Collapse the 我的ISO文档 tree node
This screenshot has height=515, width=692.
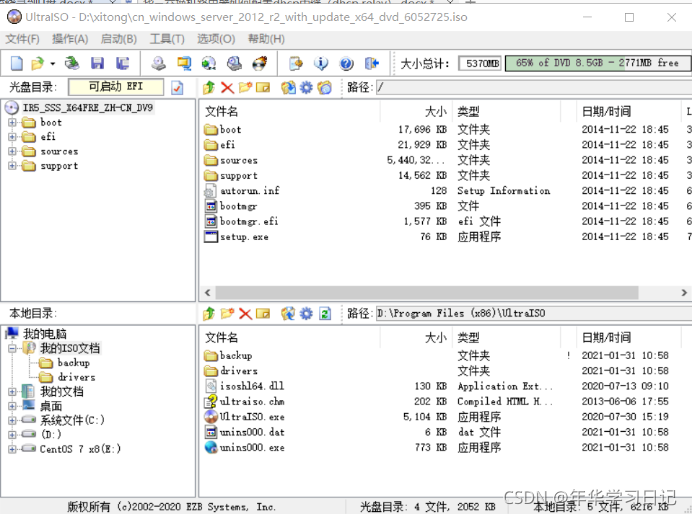click(12, 348)
